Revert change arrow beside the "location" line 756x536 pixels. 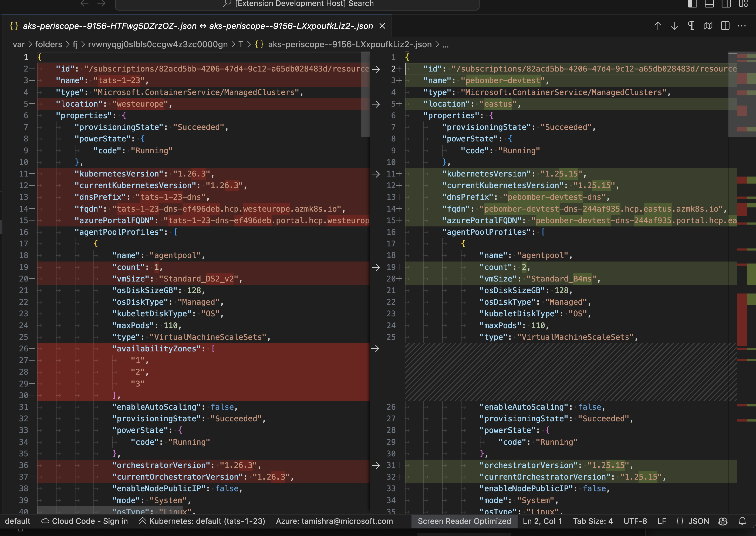coord(376,104)
